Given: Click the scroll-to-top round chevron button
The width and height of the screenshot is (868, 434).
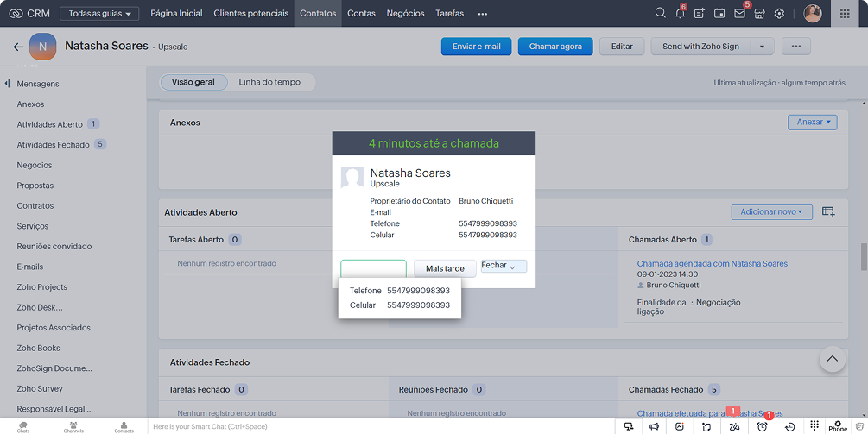Looking at the screenshot, I should click(x=832, y=359).
